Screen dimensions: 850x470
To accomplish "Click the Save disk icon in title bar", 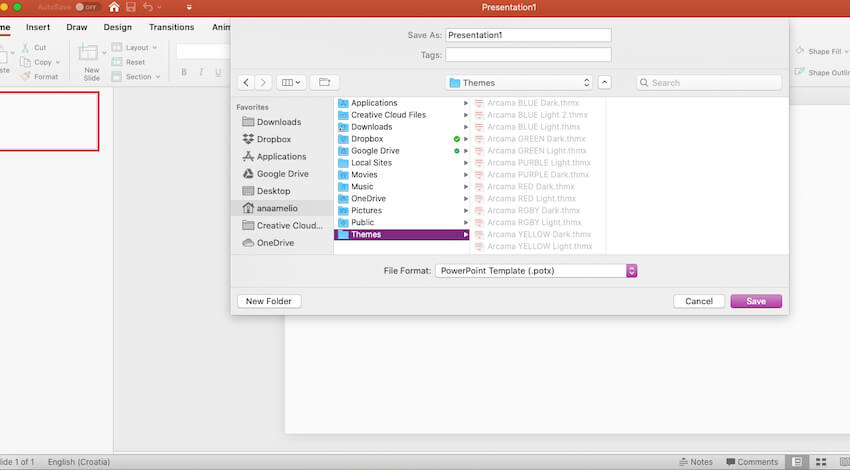I will [x=130, y=7].
